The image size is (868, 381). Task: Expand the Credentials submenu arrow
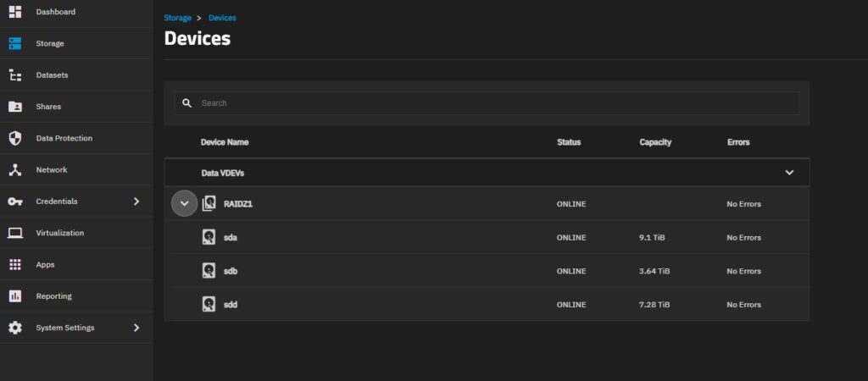[x=136, y=202]
